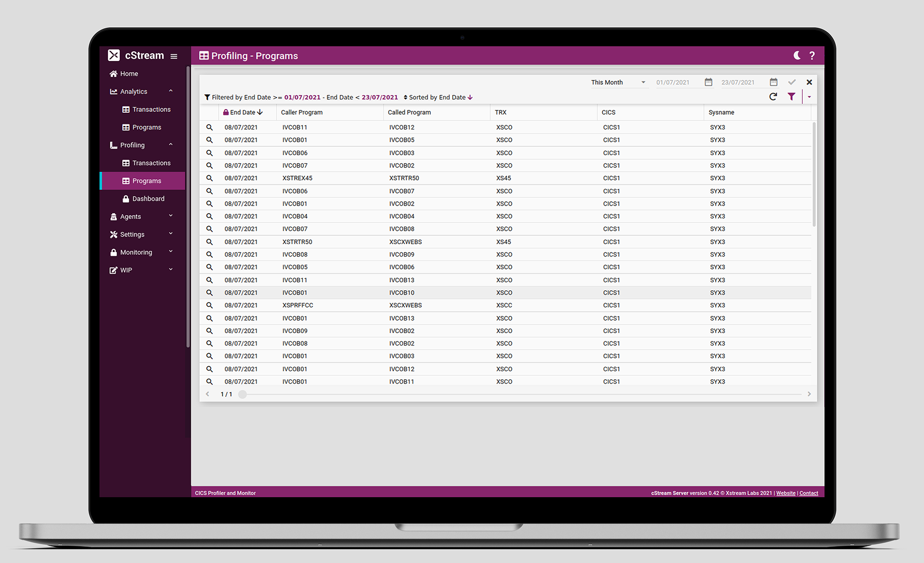Click the refresh icon above the table
Image resolution: width=924 pixels, height=563 pixels.
tap(773, 97)
